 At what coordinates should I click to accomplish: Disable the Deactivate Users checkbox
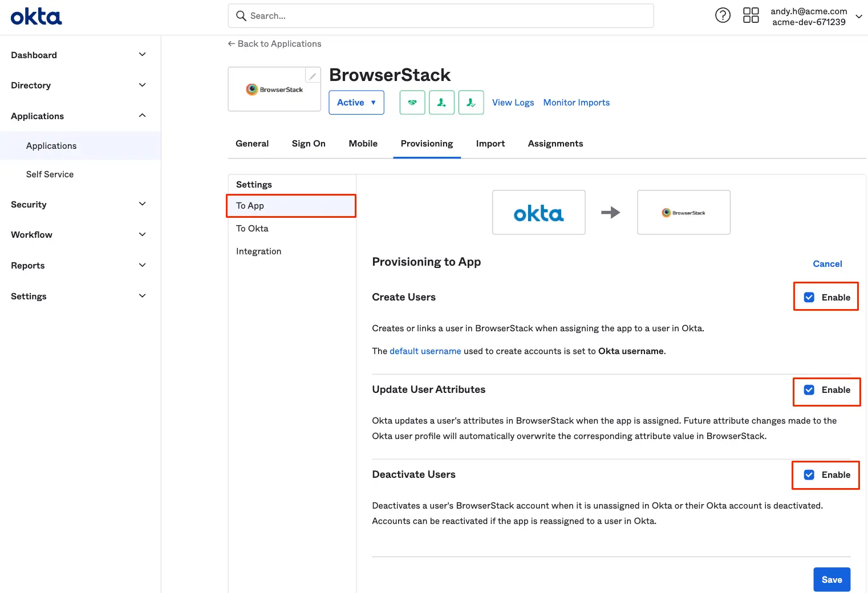click(x=809, y=475)
